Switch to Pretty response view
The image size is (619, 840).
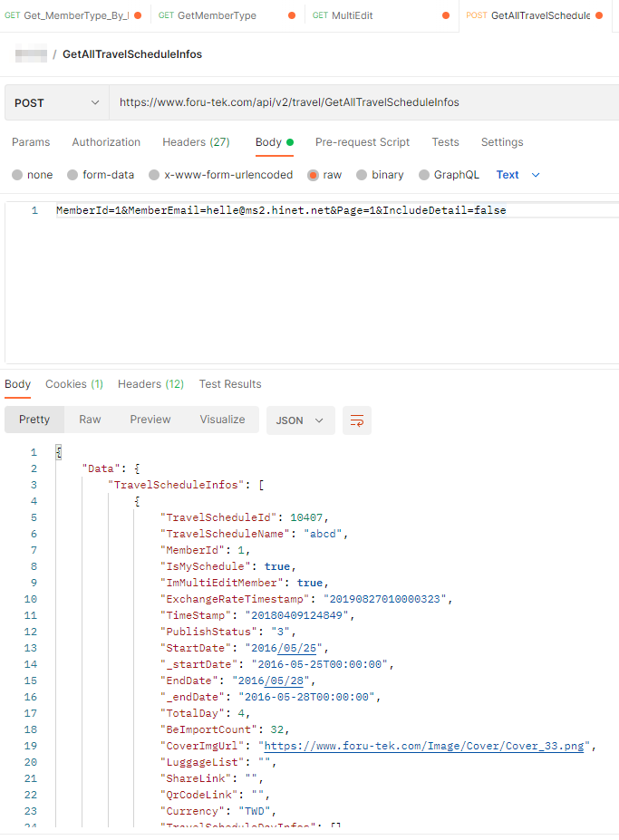34,420
